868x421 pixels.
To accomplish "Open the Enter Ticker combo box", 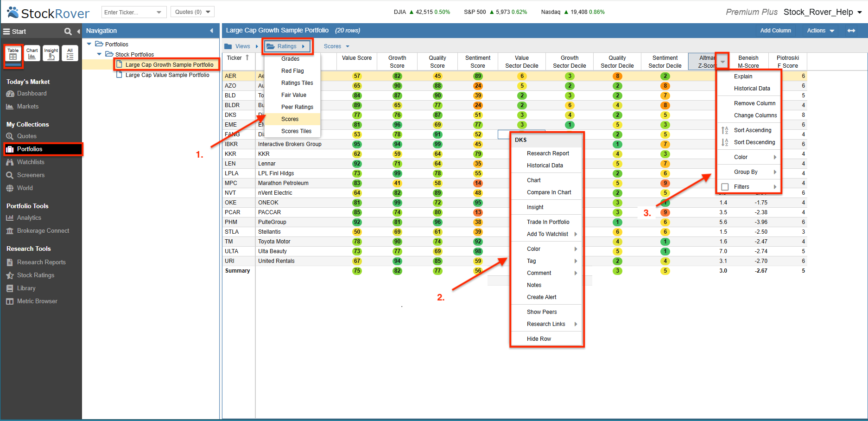I will [134, 12].
